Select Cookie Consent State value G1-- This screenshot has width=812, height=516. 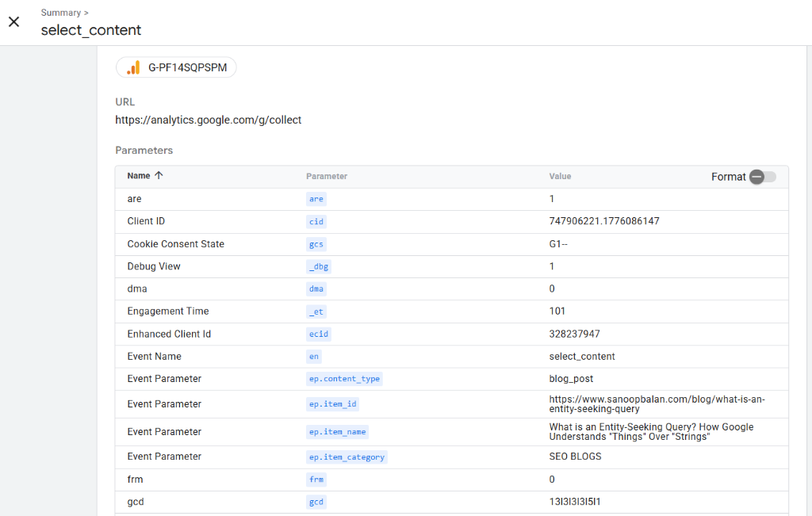click(558, 244)
